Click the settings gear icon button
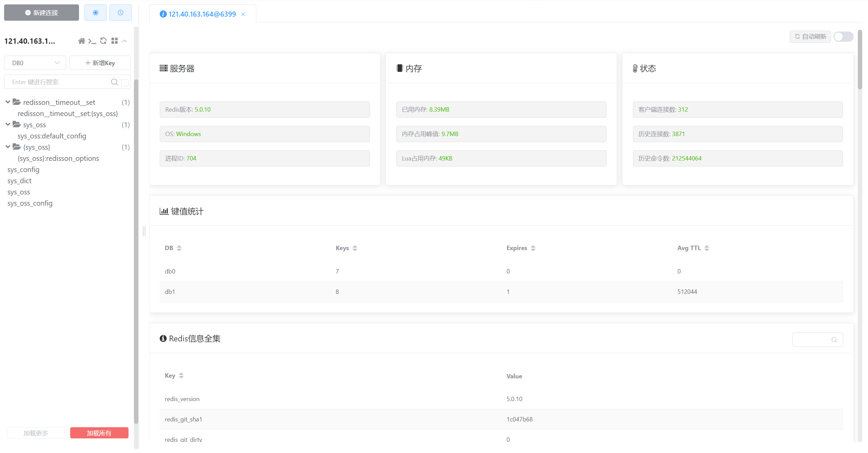Screen dimensions: 868x453 point(95,13)
